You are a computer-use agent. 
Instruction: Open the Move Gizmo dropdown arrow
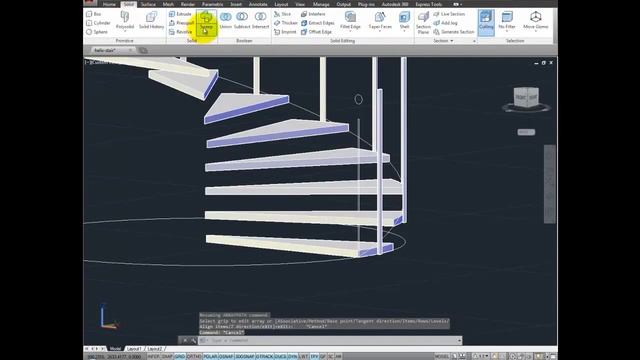coord(536,31)
